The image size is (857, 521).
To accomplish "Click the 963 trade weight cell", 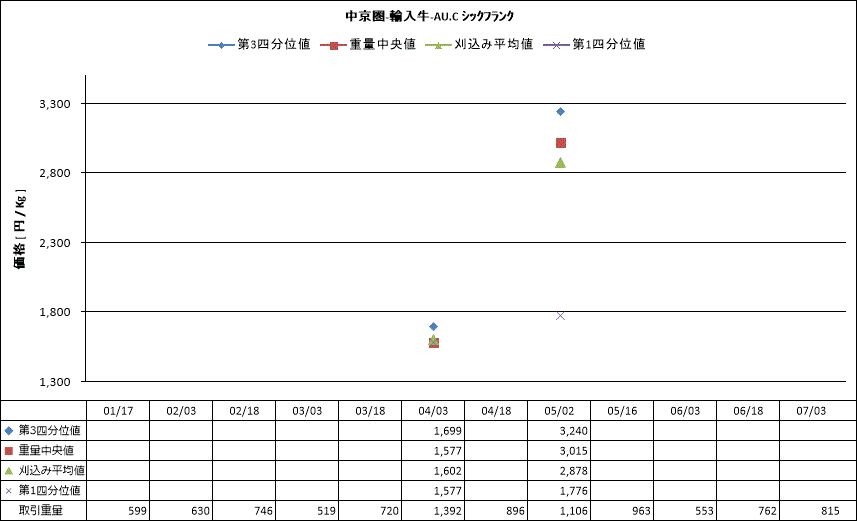I will (x=622, y=511).
